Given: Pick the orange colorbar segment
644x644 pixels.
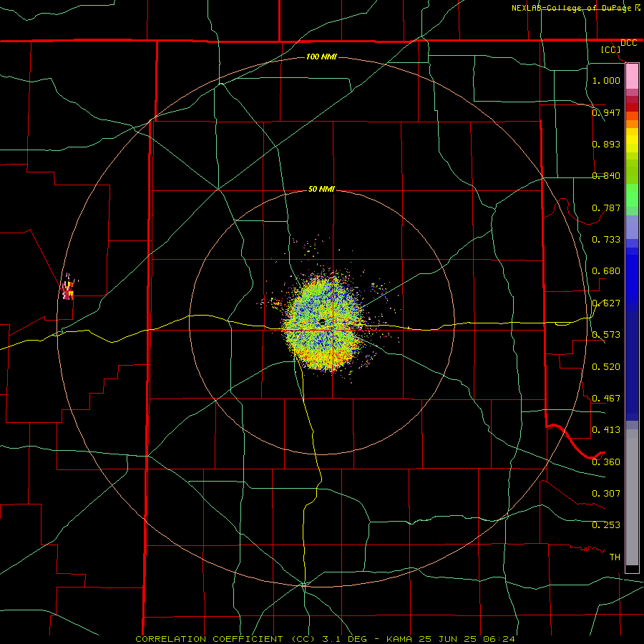Looking at the screenshot, I should (632, 124).
